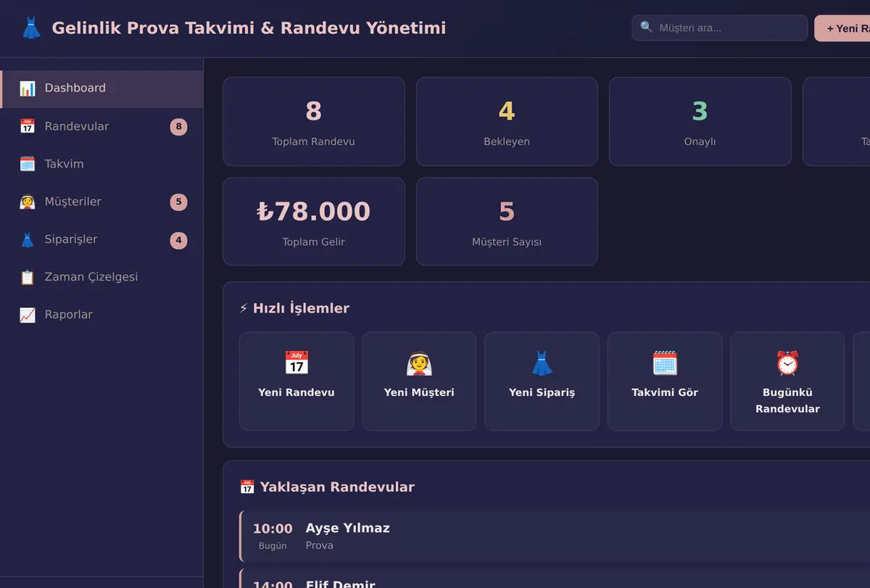Click the lightning icon beside Hızlı İşlemler

pos(244,308)
